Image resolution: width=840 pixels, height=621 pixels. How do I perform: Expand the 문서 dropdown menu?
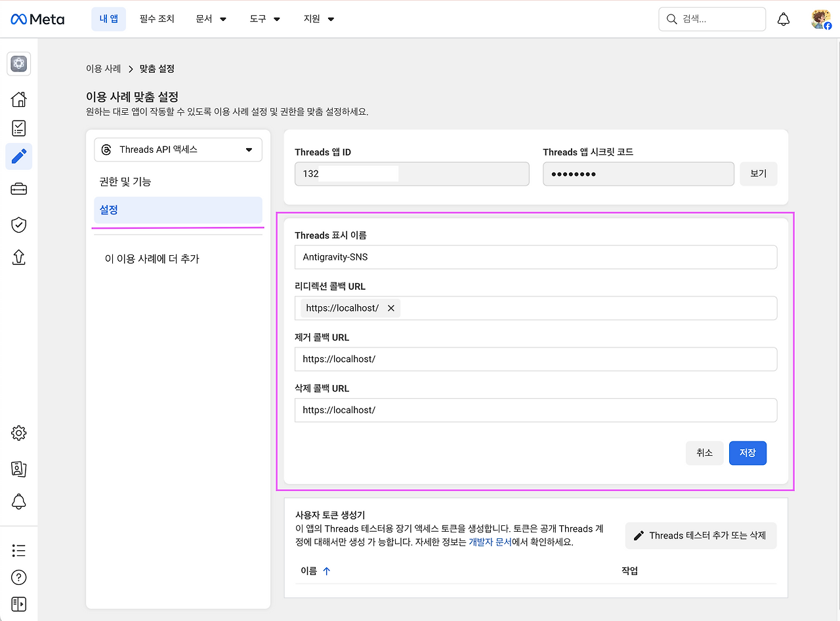[211, 19]
